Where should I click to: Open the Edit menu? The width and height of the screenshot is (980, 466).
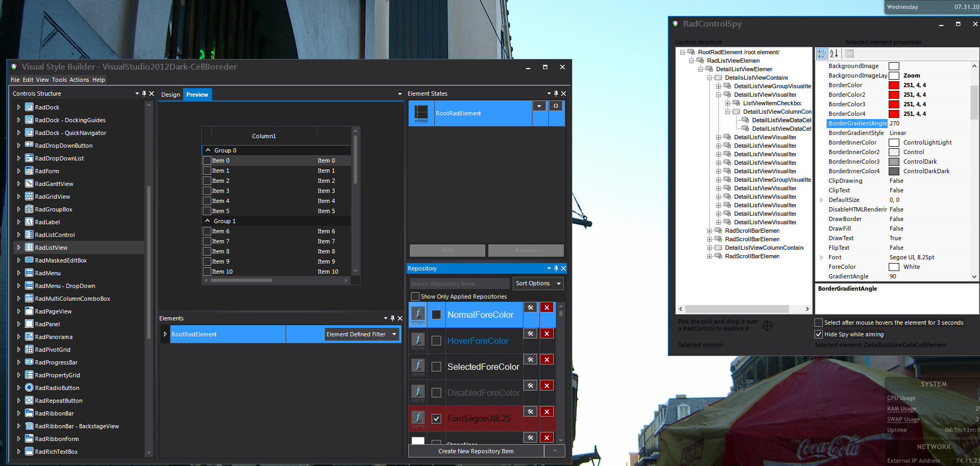(x=28, y=80)
